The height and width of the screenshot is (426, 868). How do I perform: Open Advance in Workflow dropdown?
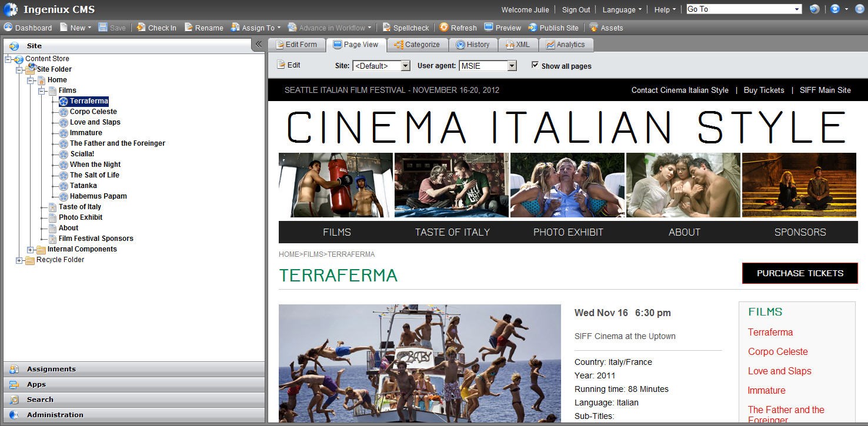click(x=329, y=28)
